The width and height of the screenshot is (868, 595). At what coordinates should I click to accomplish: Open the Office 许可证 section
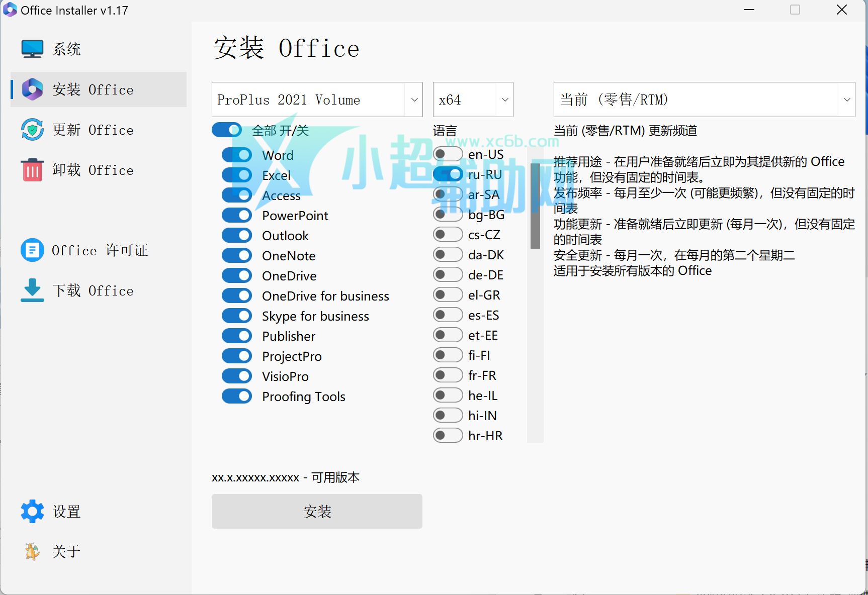99,250
